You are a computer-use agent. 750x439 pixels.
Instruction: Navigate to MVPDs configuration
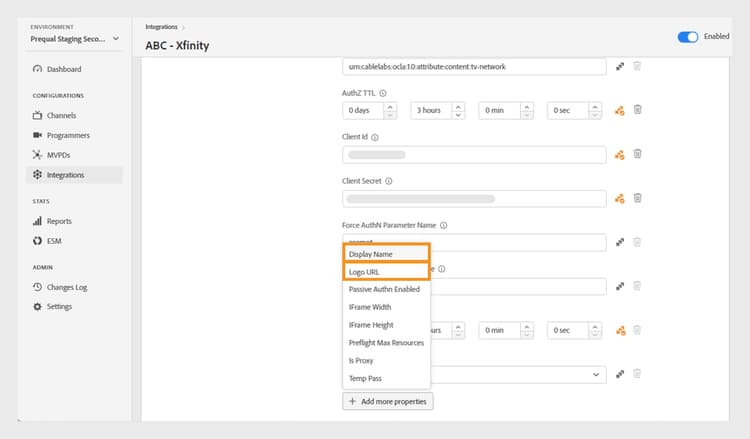(58, 155)
